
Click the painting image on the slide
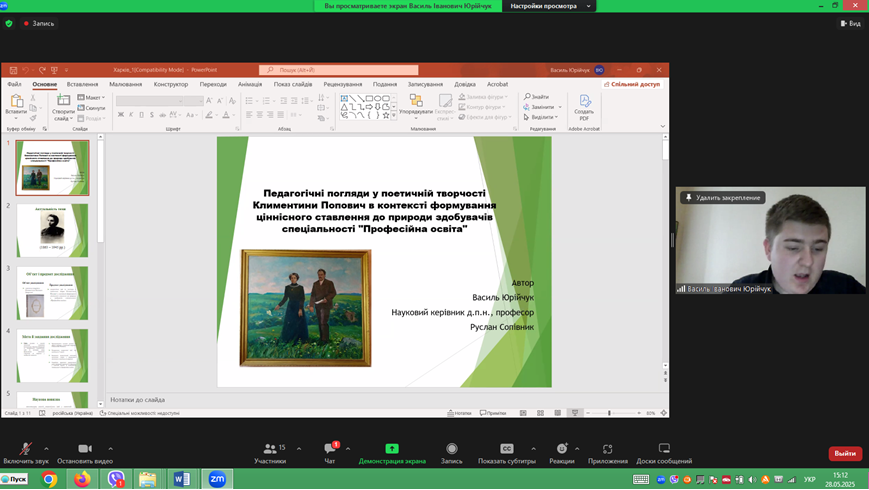305,308
